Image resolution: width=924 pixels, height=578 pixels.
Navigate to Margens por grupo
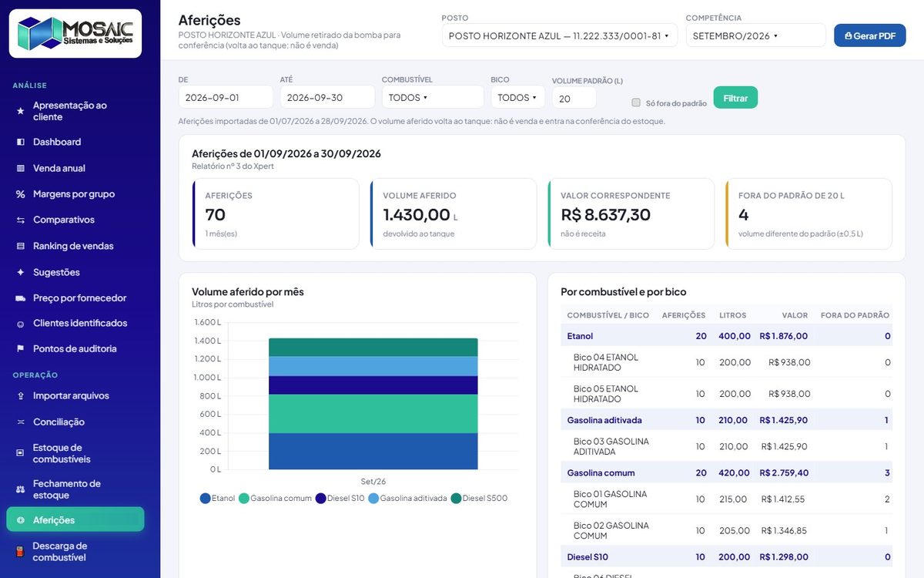tap(75, 194)
